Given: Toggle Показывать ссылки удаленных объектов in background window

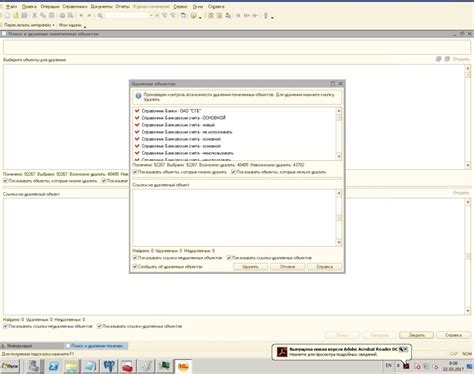Looking at the screenshot, I should (99, 326).
